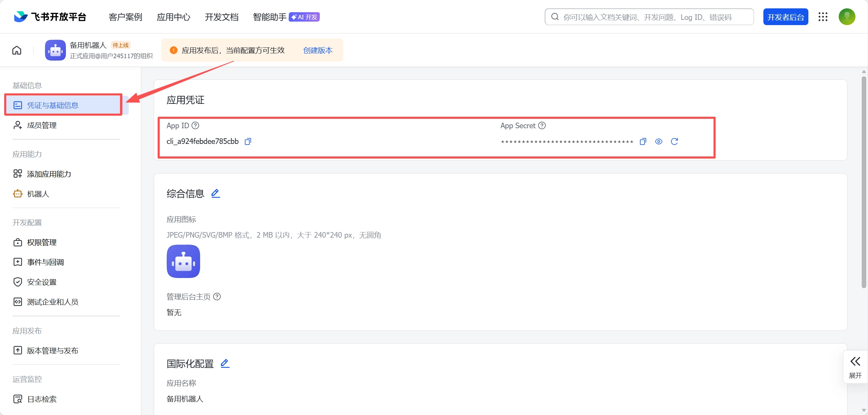The height and width of the screenshot is (415, 868).
Task: Edit the 综合信息 section
Action: pyautogui.click(x=216, y=193)
